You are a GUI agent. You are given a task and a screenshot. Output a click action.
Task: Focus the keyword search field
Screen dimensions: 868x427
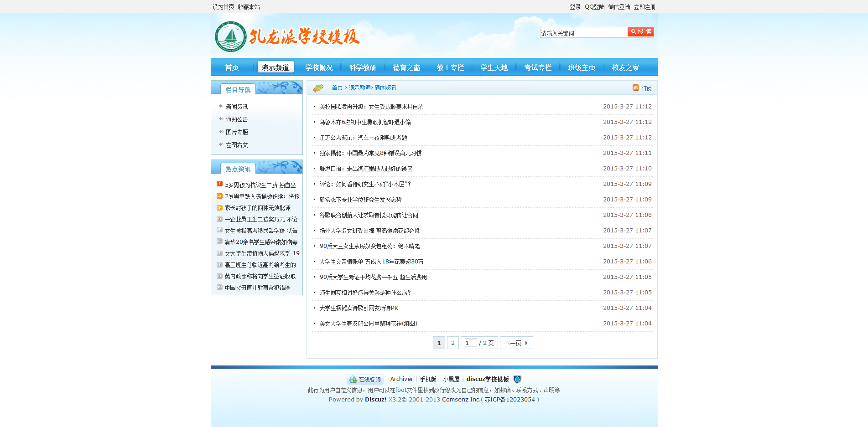[x=583, y=33]
